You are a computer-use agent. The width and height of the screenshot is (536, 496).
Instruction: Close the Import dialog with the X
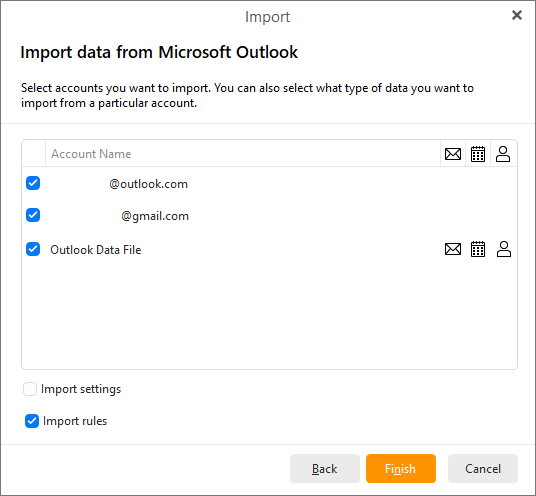(517, 15)
